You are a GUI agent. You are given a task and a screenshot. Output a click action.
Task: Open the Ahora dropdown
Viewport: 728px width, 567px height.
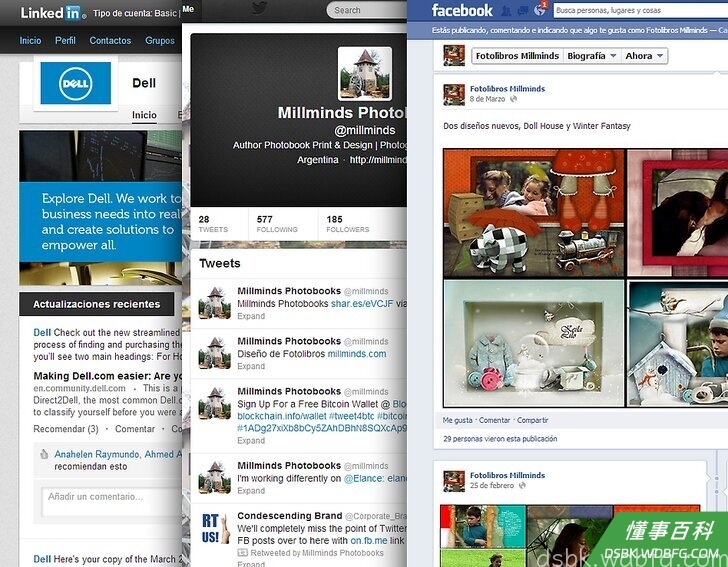(644, 56)
